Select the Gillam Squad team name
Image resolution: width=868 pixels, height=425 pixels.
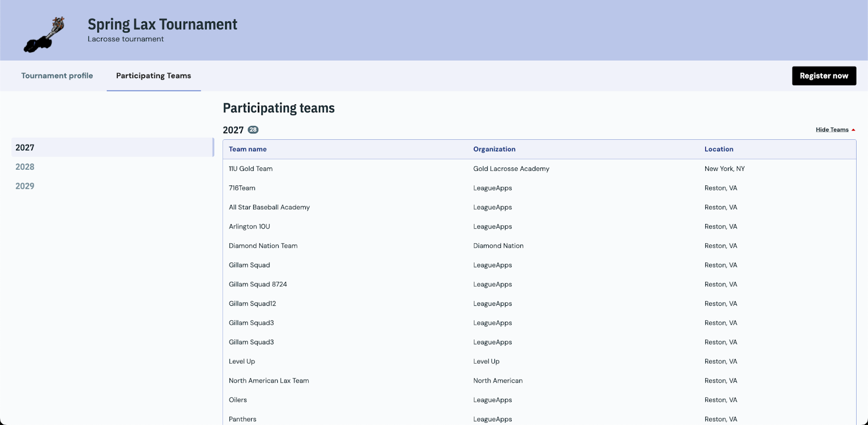click(250, 265)
